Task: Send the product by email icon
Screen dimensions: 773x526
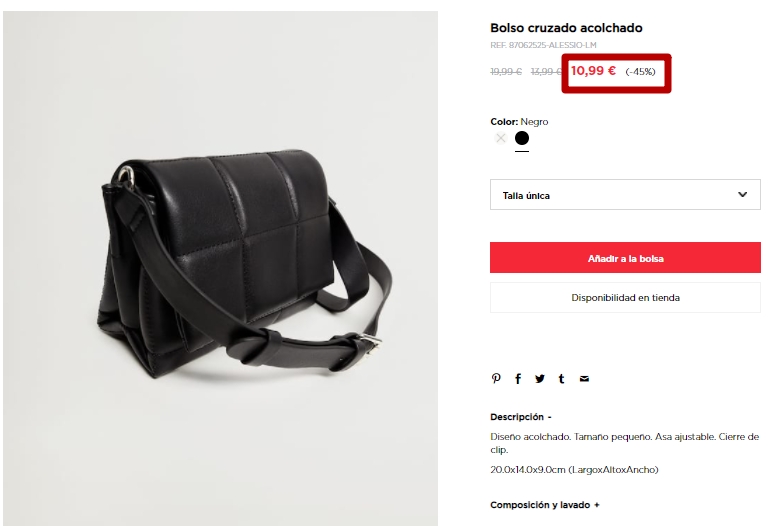Action: [584, 379]
